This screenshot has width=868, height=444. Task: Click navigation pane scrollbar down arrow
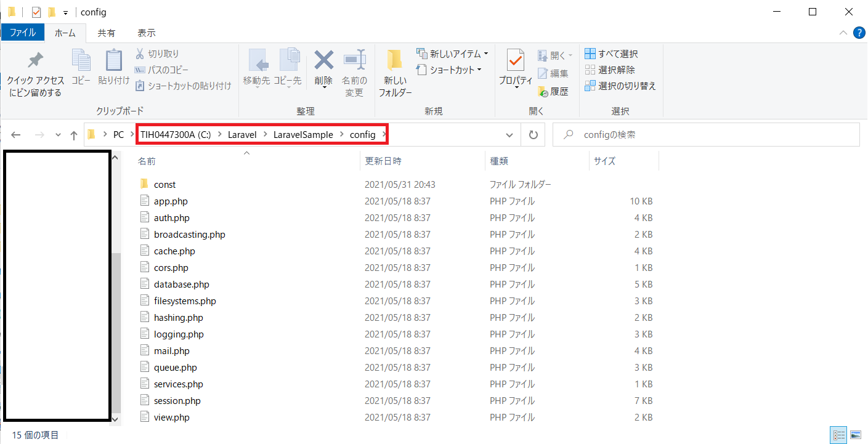[x=115, y=419]
